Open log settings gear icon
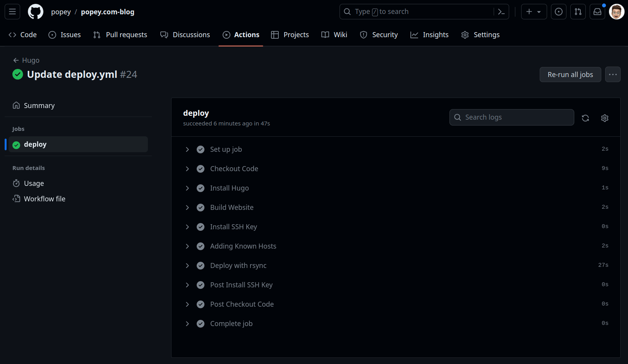This screenshot has width=628, height=364. pos(605,118)
